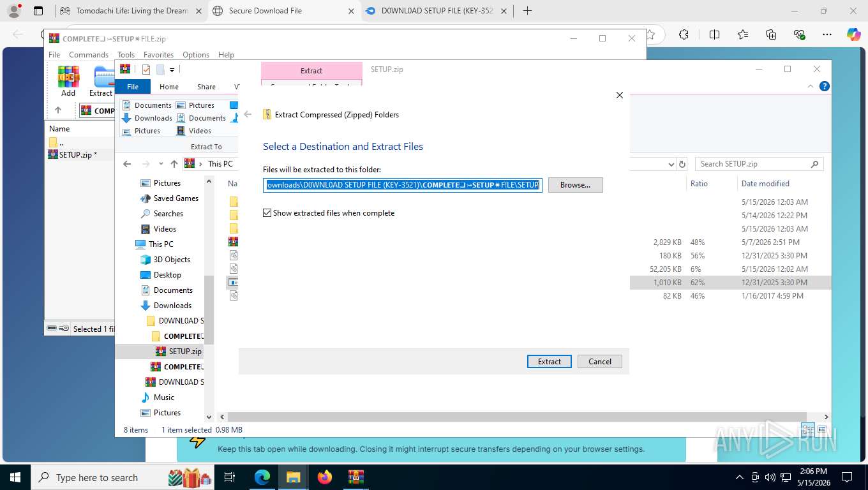
Task: Open Explorer quick access toolbar dropdown
Action: tap(172, 70)
